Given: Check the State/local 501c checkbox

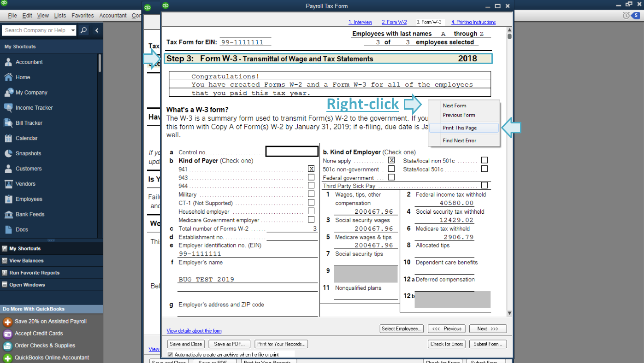Looking at the screenshot, I should [484, 169].
